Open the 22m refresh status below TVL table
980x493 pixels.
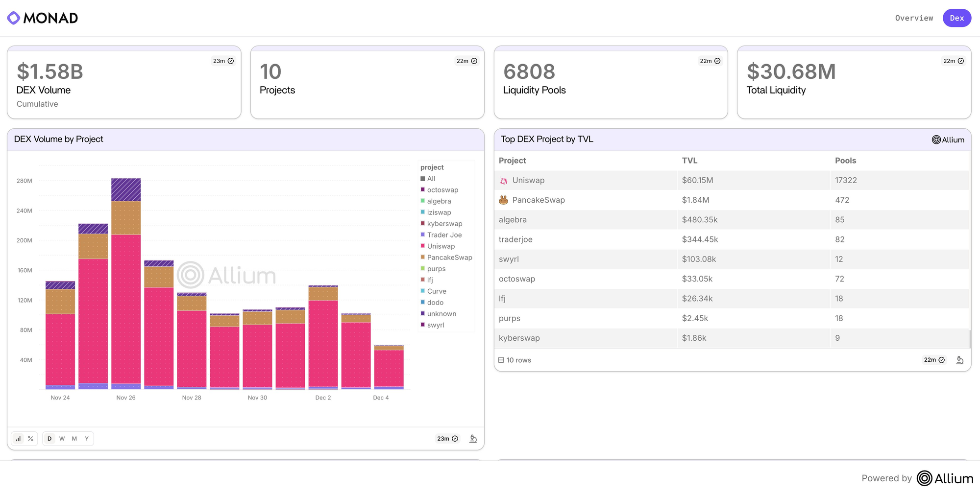click(x=934, y=360)
